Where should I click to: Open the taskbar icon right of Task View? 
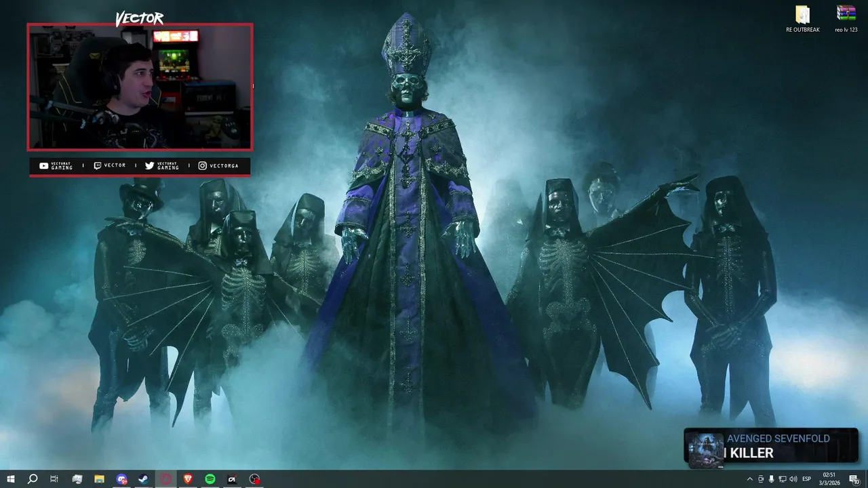click(77, 479)
